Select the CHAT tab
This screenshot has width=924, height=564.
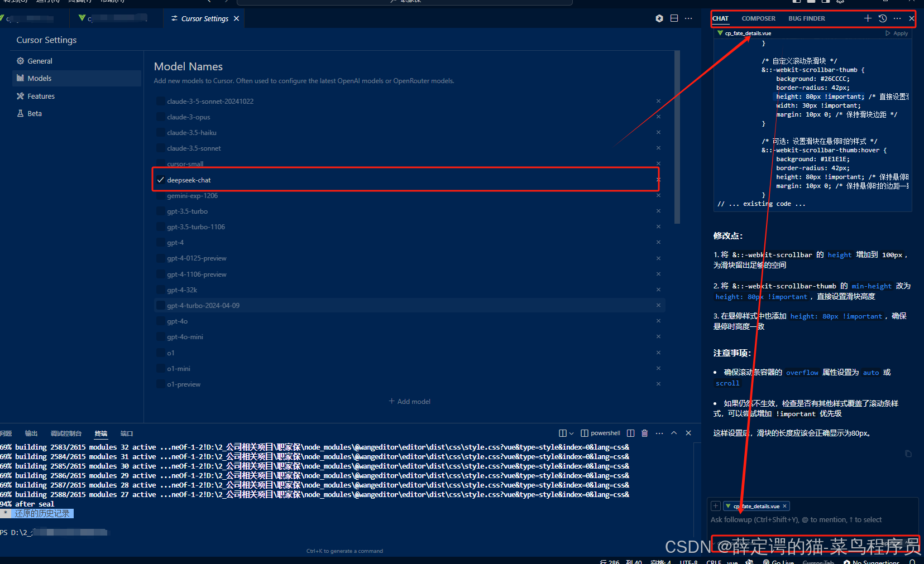(x=720, y=18)
